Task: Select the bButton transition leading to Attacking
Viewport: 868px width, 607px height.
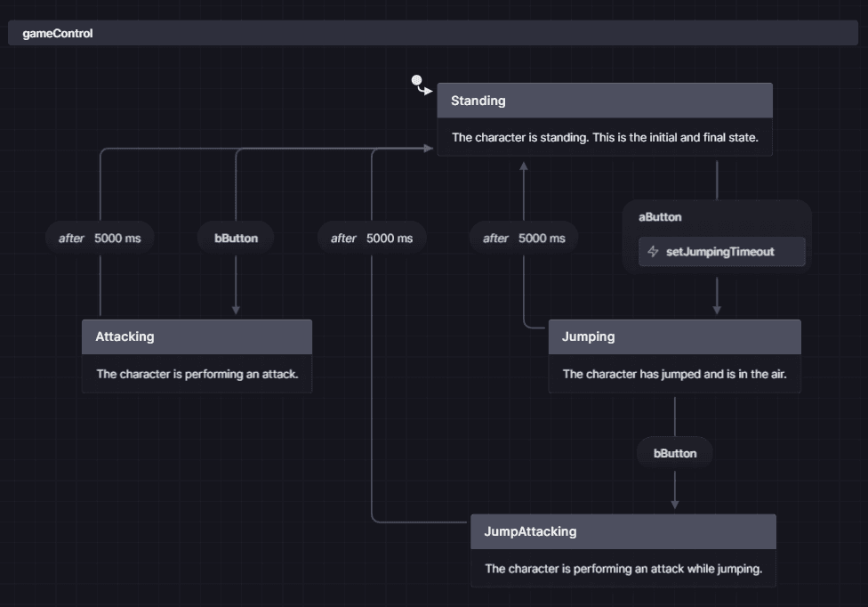Action: (x=236, y=239)
